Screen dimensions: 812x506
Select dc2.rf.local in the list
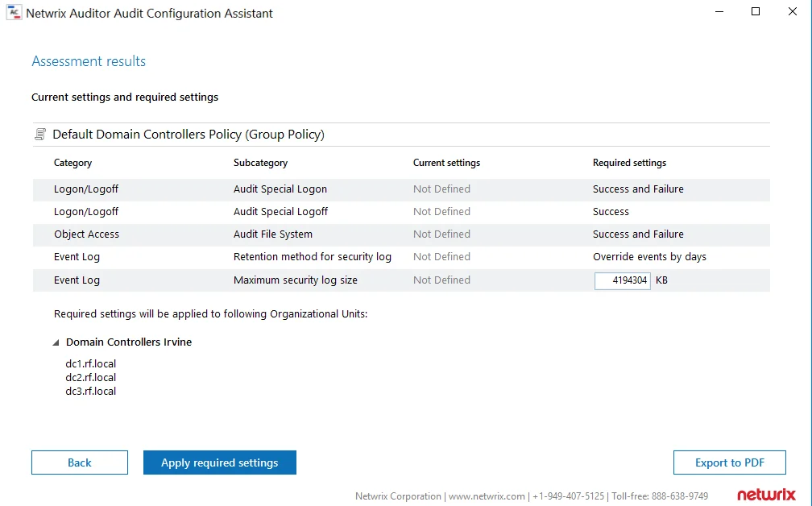pyautogui.click(x=90, y=378)
